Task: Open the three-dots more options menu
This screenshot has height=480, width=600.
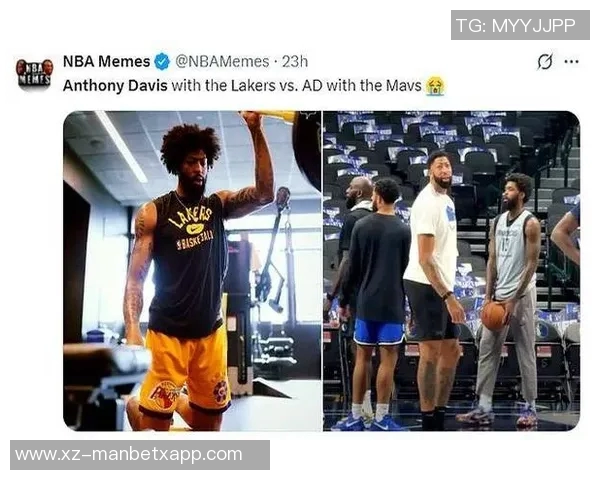Action: (571, 62)
